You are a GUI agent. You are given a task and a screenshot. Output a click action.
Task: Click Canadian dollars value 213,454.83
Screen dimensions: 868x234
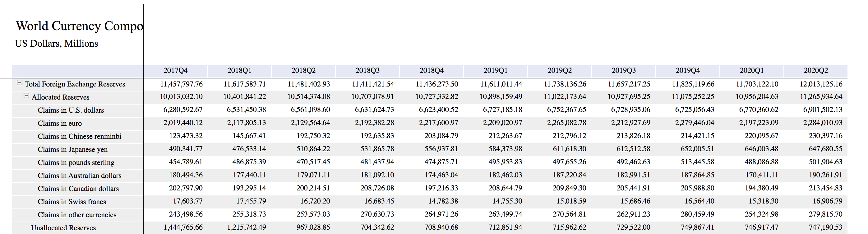pyautogui.click(x=825, y=188)
